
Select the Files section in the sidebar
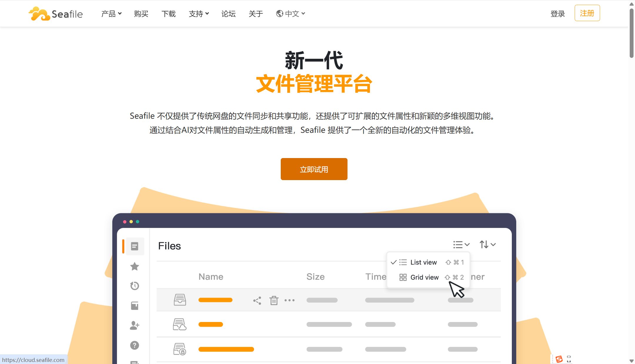coord(134,246)
